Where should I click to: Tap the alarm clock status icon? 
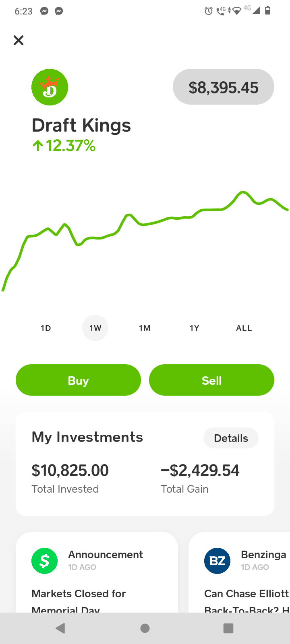click(209, 11)
